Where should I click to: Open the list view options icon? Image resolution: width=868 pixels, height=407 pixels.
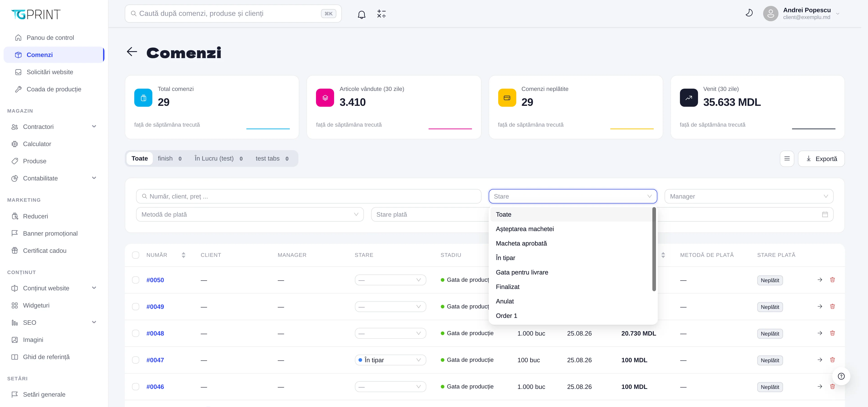pos(787,159)
